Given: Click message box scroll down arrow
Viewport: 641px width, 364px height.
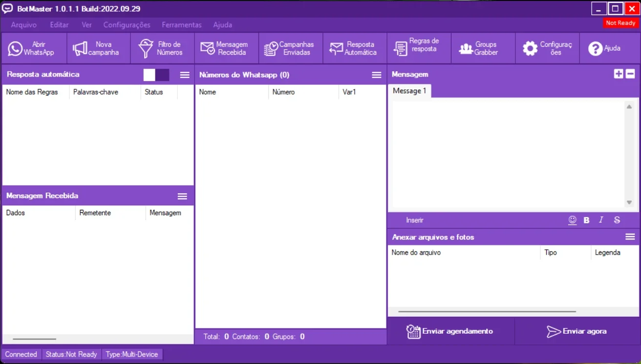Looking at the screenshot, I should point(629,202).
